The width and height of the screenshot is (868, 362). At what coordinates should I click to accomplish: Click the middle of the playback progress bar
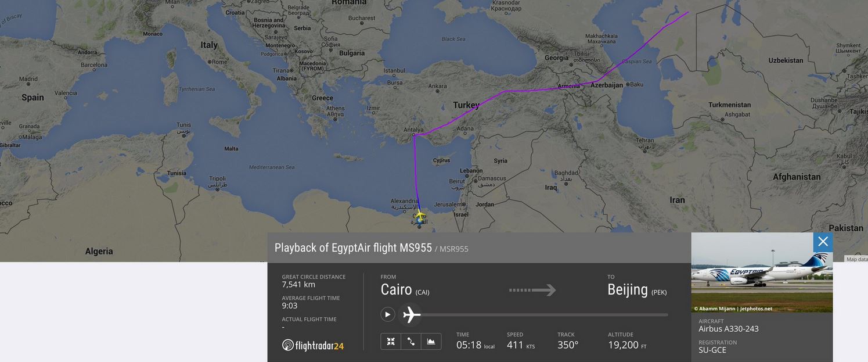[x=540, y=315]
